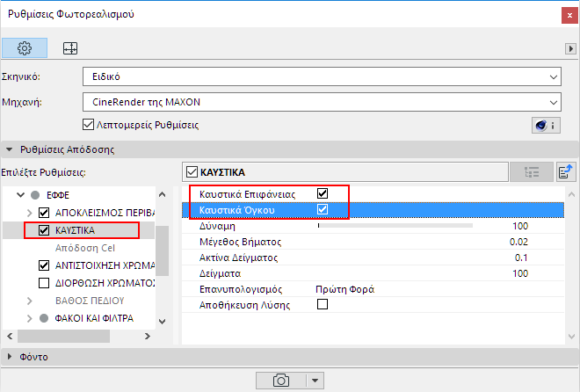Enable the Αποθήκευση Λύσης checkbox
This screenshot has width=580, height=392.
pyautogui.click(x=323, y=304)
